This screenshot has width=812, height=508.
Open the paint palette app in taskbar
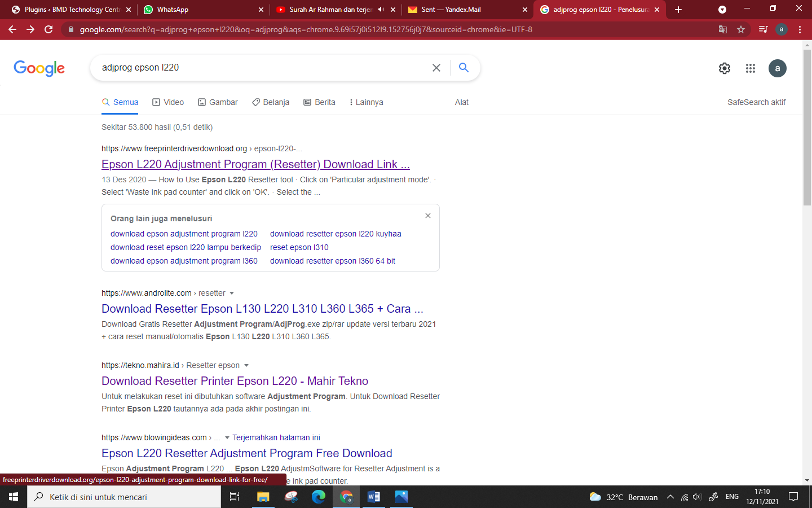click(291, 497)
